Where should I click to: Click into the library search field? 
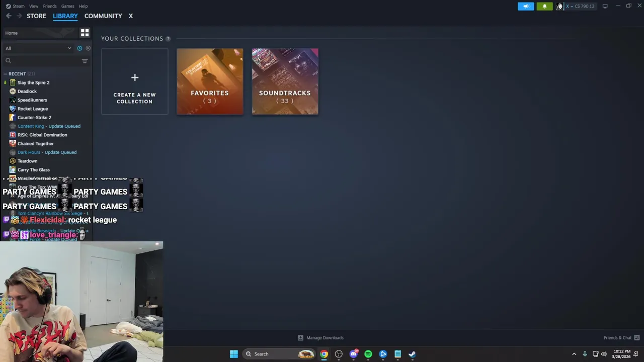tap(45, 61)
